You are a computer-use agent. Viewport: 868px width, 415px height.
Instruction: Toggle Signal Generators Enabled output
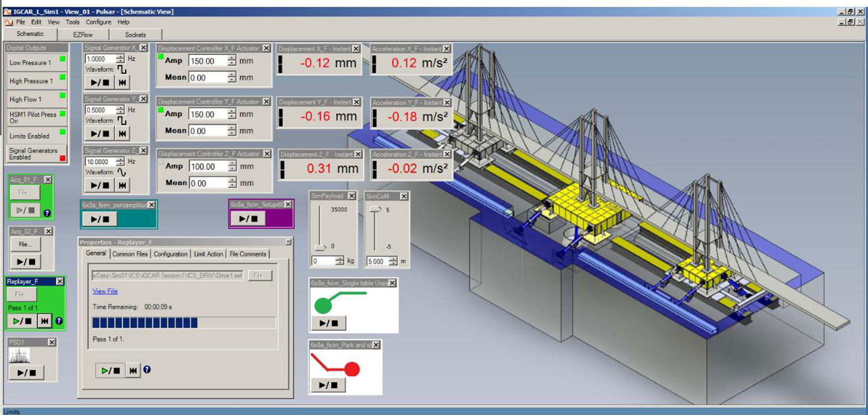pyautogui.click(x=37, y=154)
